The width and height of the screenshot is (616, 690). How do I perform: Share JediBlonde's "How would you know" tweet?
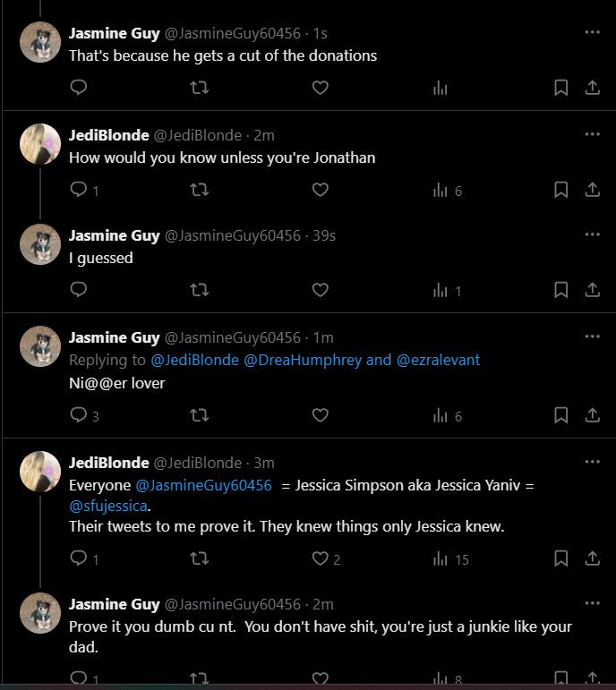(x=592, y=190)
